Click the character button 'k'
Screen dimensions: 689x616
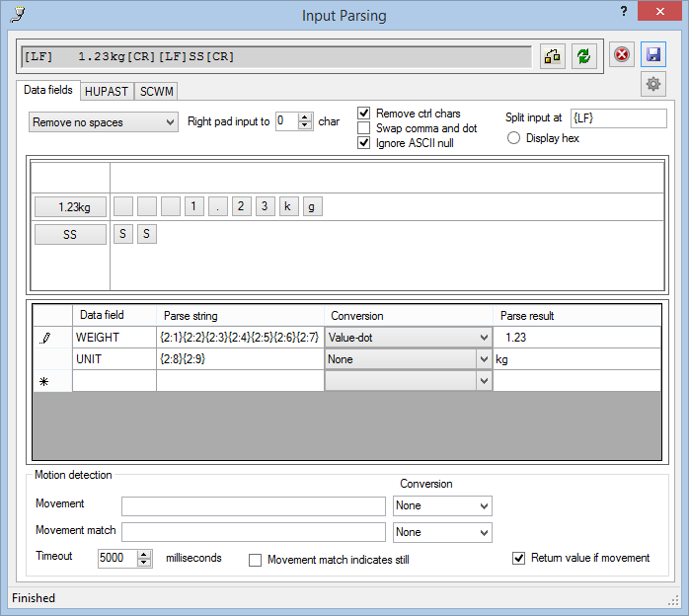coord(289,206)
